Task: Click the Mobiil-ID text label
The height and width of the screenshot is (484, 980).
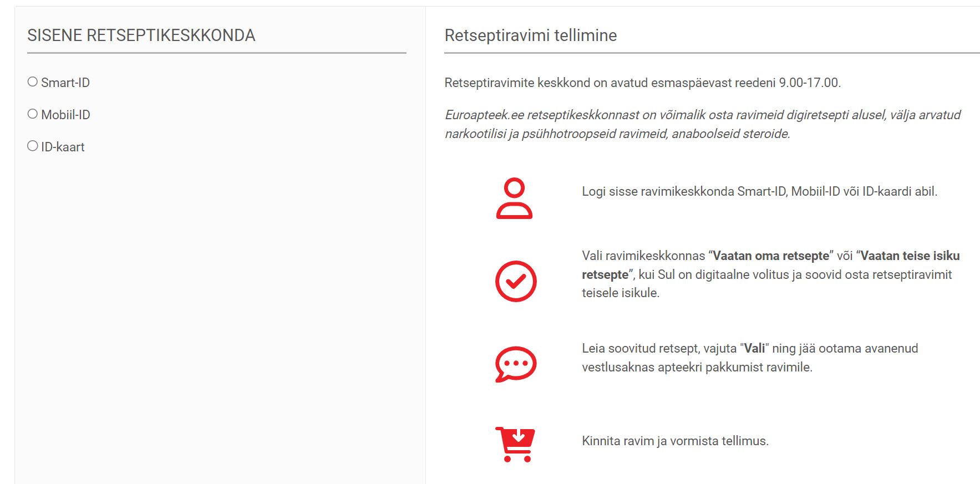Action: [65, 115]
